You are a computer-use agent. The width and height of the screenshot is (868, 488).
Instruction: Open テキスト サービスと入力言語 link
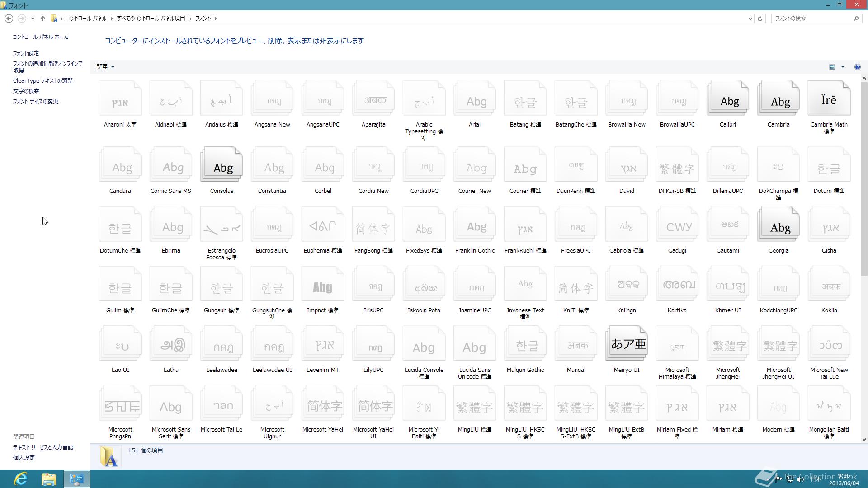[x=43, y=447]
